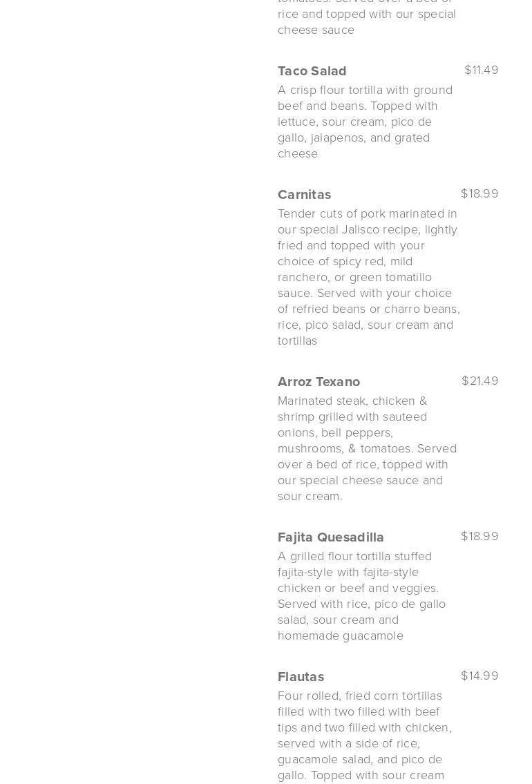Screen dimensions: 532x784
Task: Click the Arroz Texano description paragraph
Action: click(367, 448)
